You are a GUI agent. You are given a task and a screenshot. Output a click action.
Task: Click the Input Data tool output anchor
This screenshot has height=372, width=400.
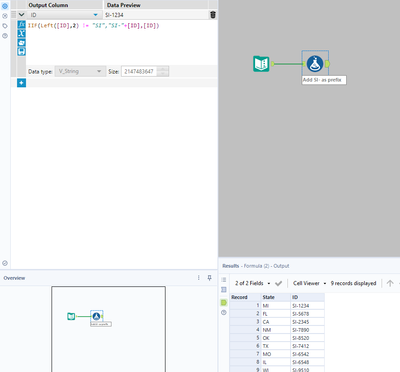pyautogui.click(x=273, y=64)
